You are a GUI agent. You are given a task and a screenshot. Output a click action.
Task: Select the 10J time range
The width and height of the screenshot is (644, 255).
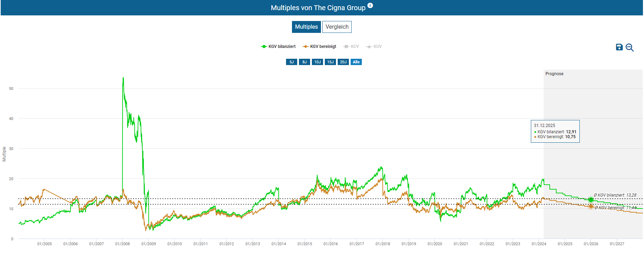(x=317, y=62)
